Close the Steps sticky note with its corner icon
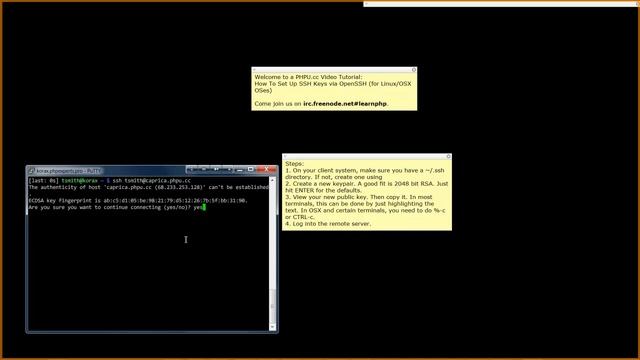 (x=448, y=156)
